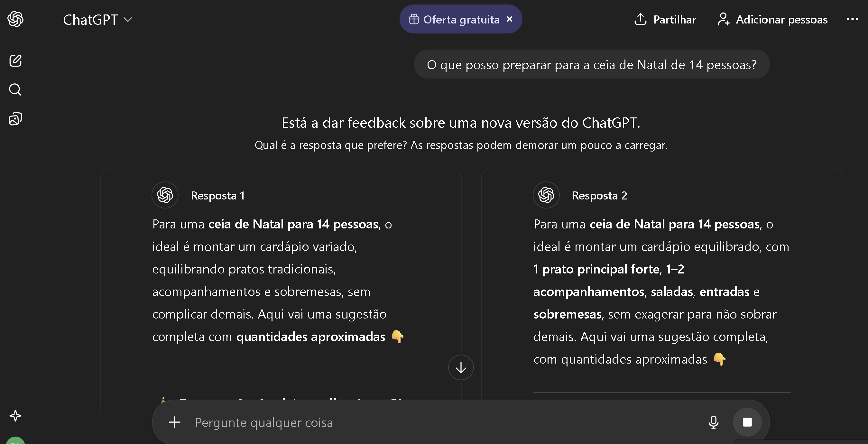Click the Partilhar button

point(665,20)
